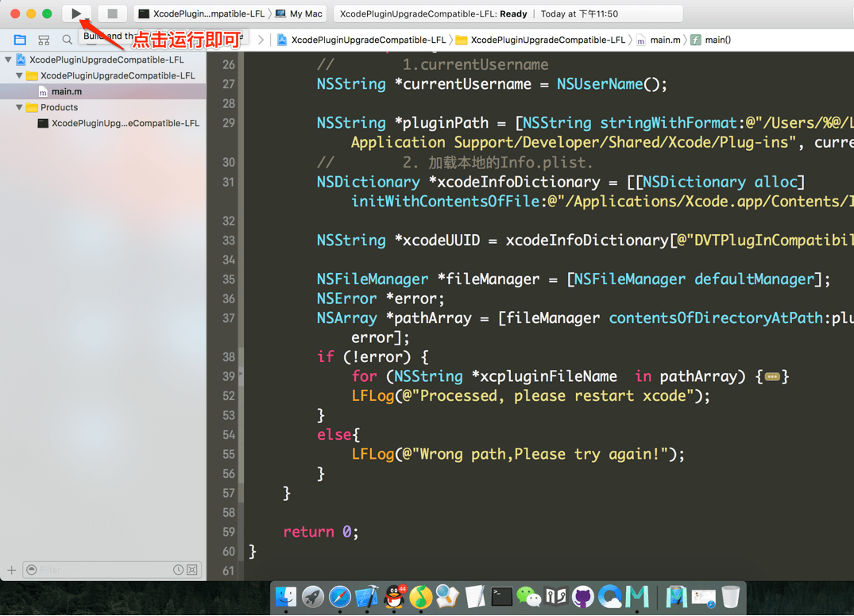The image size is (854, 616).
Task: Open the main() function crumb
Action: tap(711, 40)
